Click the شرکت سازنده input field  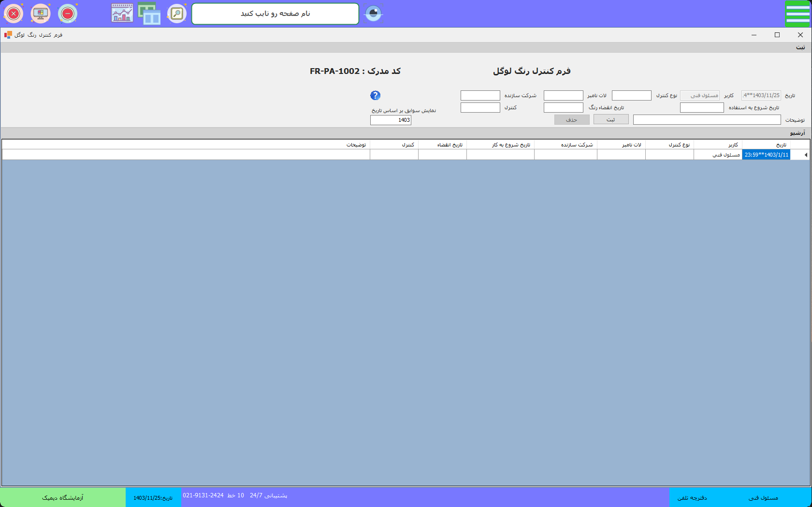pyautogui.click(x=480, y=96)
